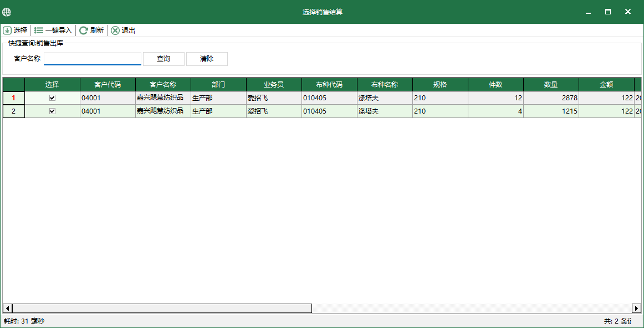The height and width of the screenshot is (328, 644).
Task: Uncheck the 选择 checkbox on row 1
Action: [52, 98]
